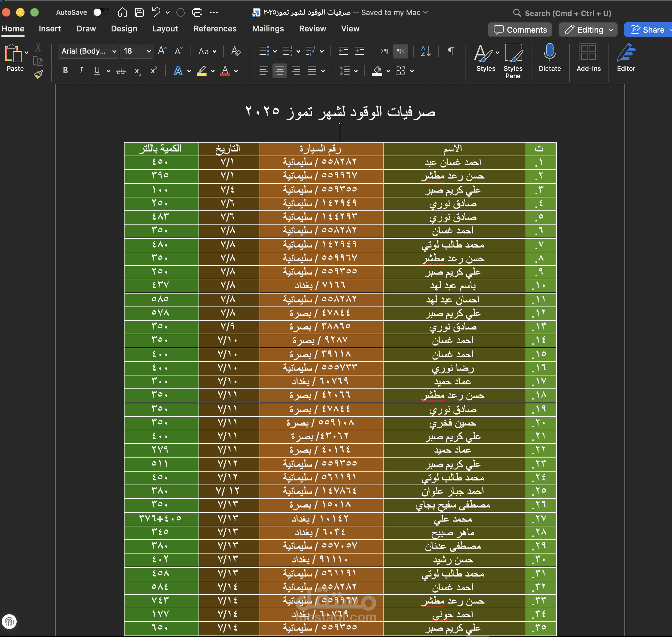Image resolution: width=672 pixels, height=637 pixels.
Task: Apply the shading paint bucket fill
Action: tap(377, 71)
